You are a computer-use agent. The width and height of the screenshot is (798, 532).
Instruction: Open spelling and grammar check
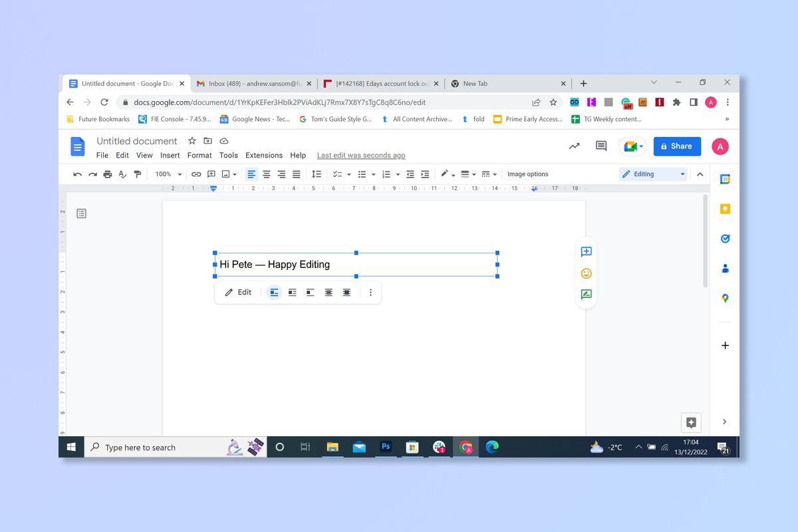point(122,174)
